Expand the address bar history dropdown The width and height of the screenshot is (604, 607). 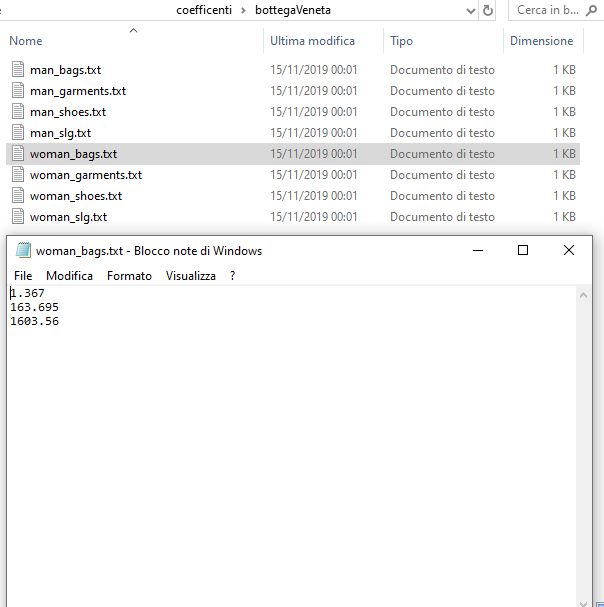point(471,11)
